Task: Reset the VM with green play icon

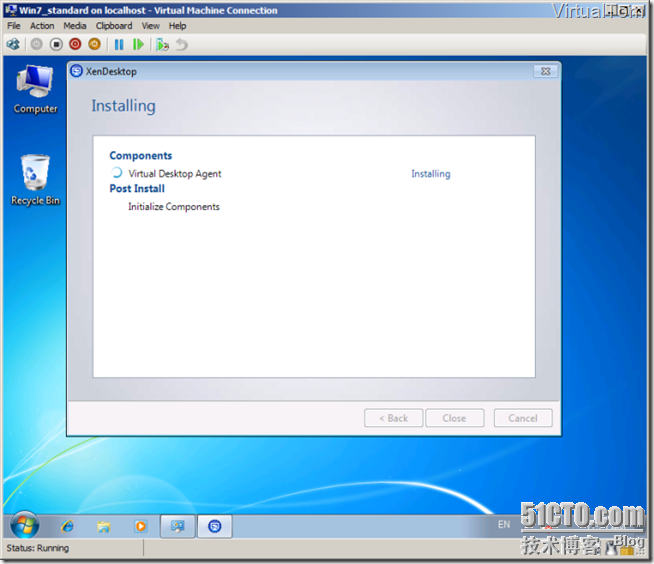Action: pos(138,44)
